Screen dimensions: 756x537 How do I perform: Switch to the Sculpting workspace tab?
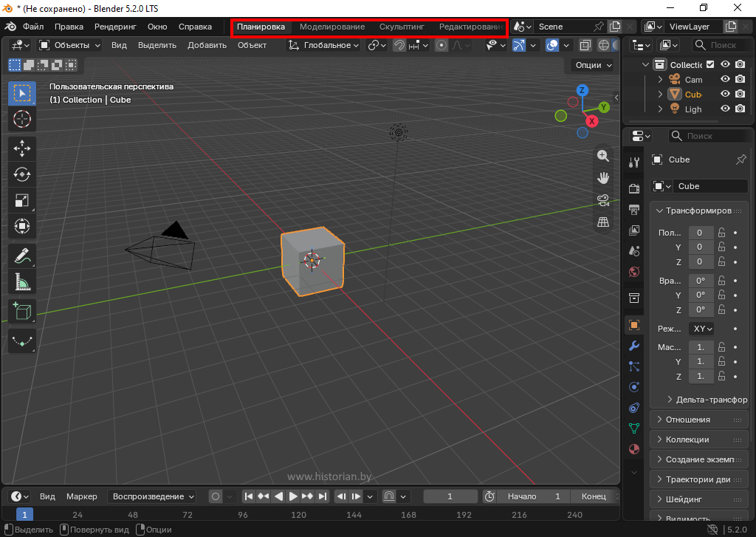pyautogui.click(x=402, y=27)
